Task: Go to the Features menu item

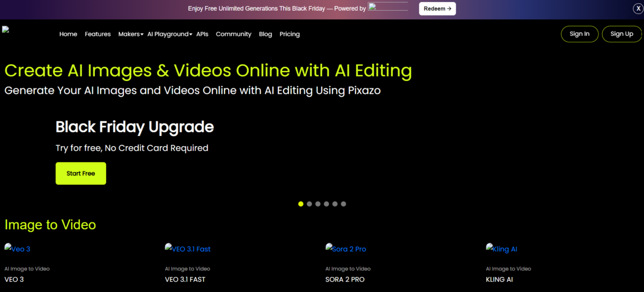Action: pos(98,34)
